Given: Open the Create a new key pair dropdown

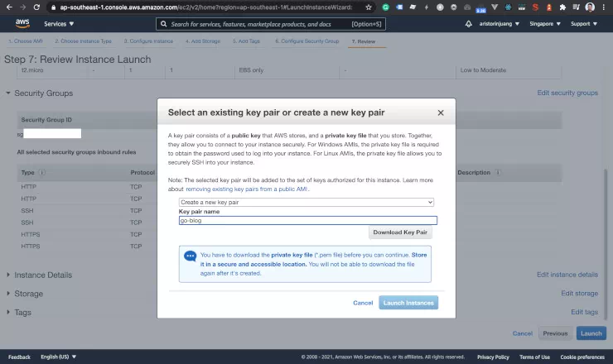Looking at the screenshot, I should click(x=306, y=203).
